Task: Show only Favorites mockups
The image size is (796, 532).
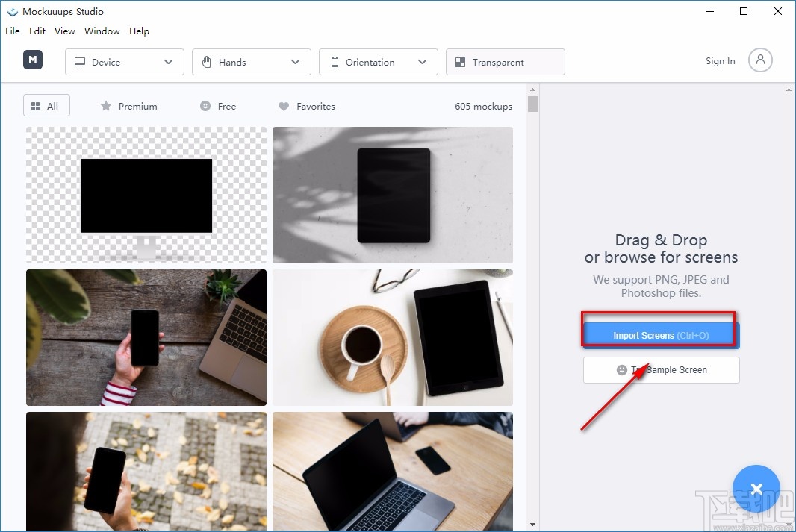Action: click(x=306, y=106)
